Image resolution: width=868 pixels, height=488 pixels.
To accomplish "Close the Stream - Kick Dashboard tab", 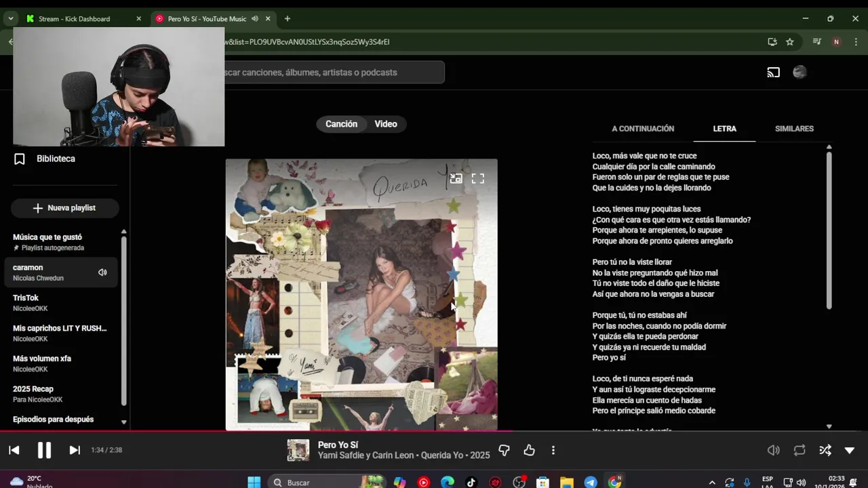I will point(138,19).
